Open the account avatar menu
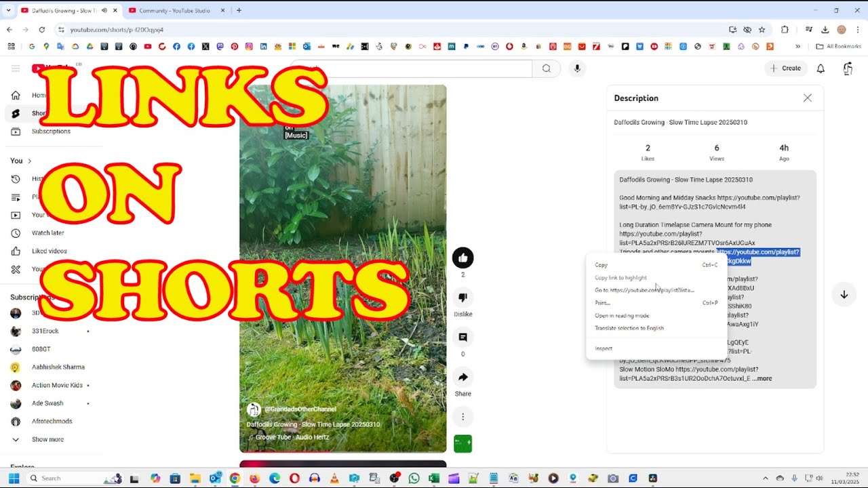868x488 pixels. click(848, 68)
